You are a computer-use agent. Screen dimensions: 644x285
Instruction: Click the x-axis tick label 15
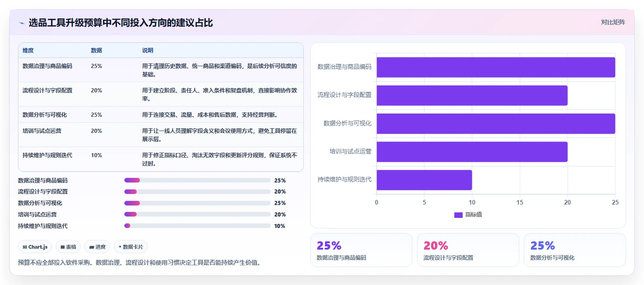pos(520,202)
